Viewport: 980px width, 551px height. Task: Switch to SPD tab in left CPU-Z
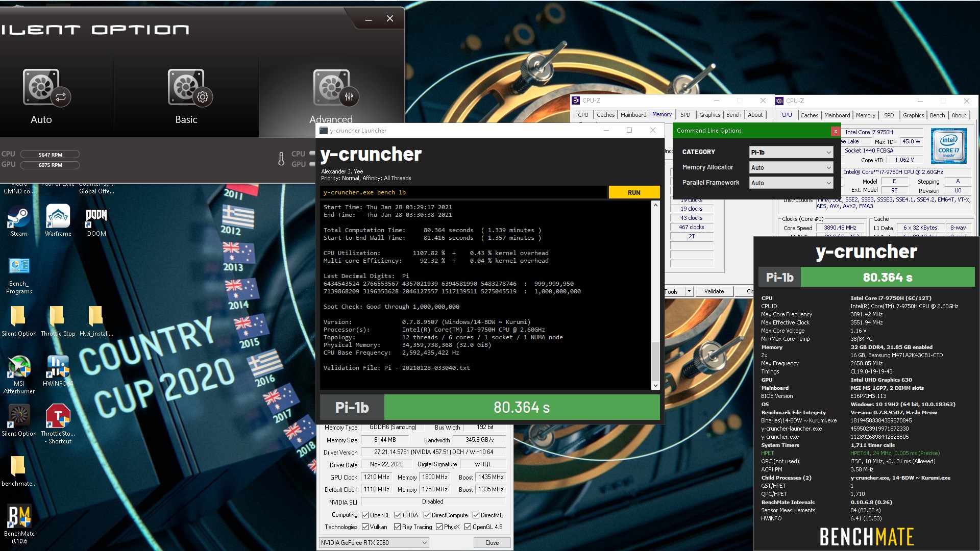(x=685, y=115)
